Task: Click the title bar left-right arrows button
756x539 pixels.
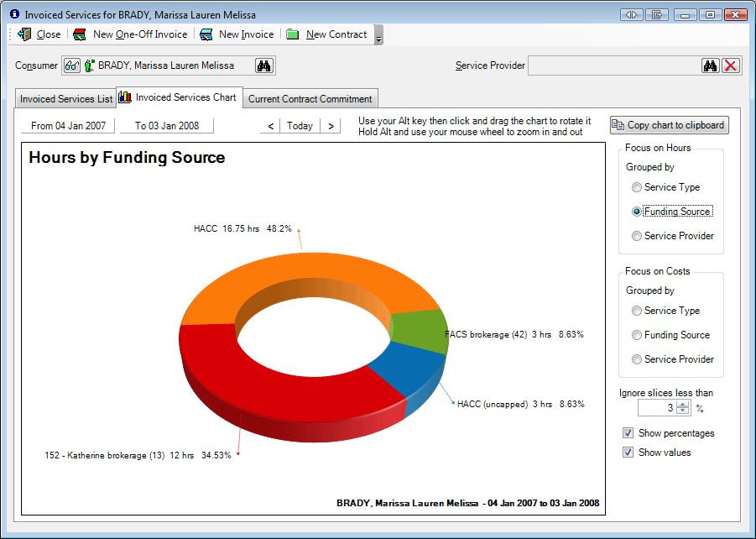Action: (x=631, y=14)
